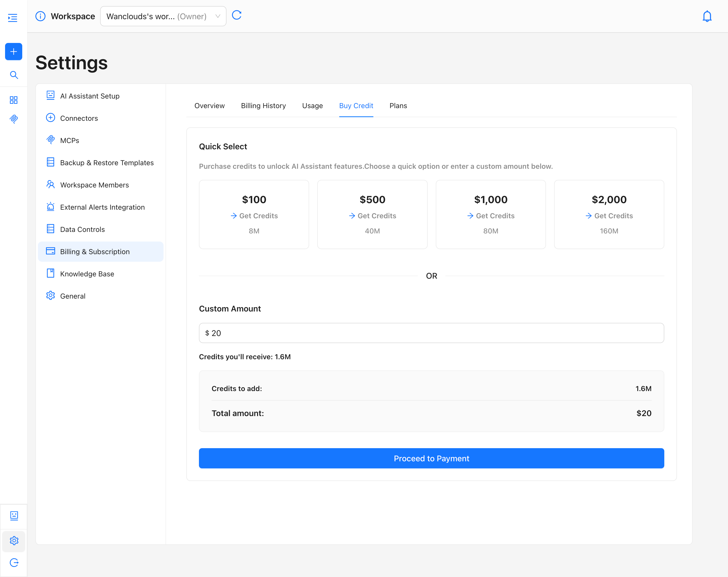This screenshot has height=577, width=728.
Task: Switch to the Billing History tab
Action: pyautogui.click(x=263, y=106)
